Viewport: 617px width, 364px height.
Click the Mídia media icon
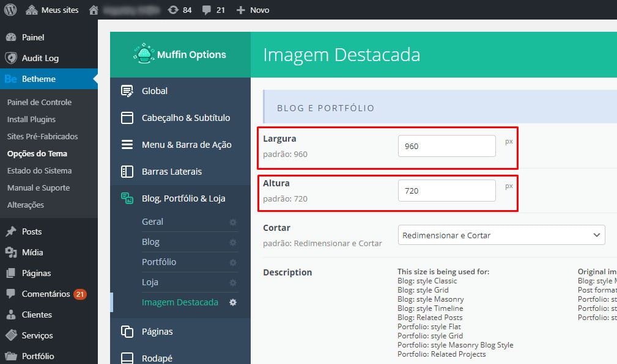point(11,252)
